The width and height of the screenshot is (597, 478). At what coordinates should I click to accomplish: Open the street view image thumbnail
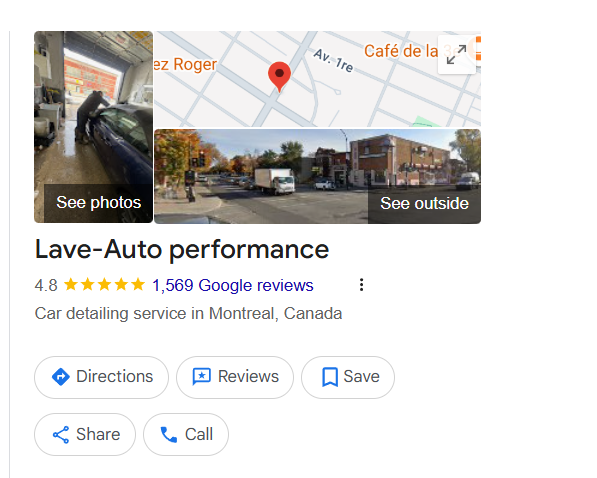coord(317,176)
